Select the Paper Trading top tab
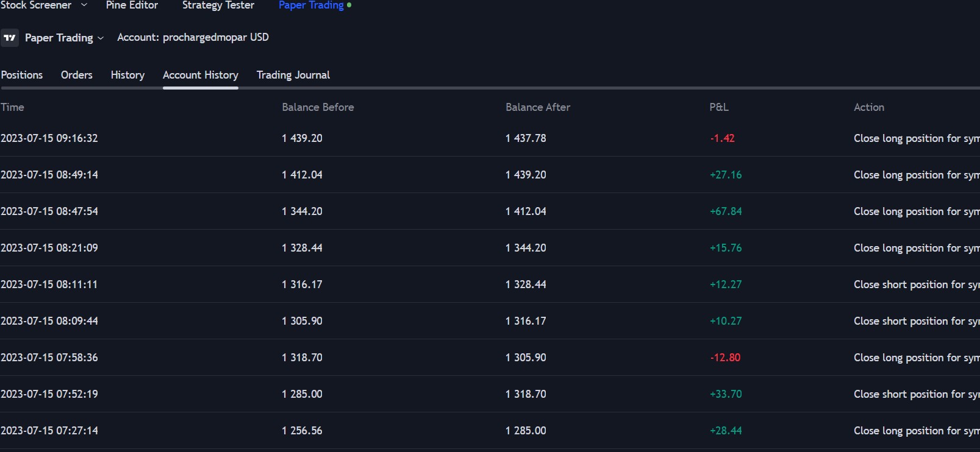980x452 pixels. click(311, 5)
